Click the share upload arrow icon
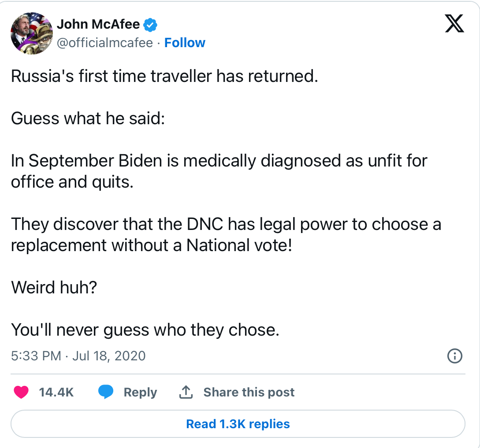Image resolution: width=480 pixels, height=448 pixels. pyautogui.click(x=186, y=392)
